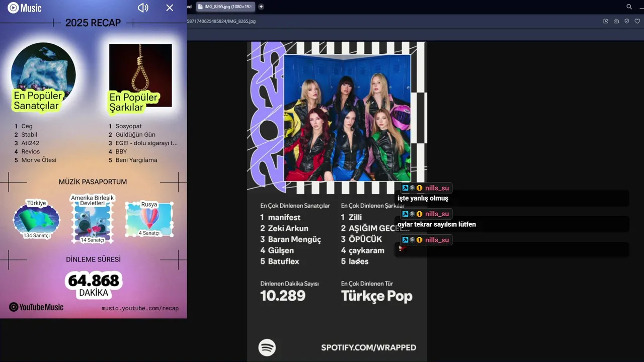Image resolution: width=644 pixels, height=362 pixels.
Task: Select song 'Sosyopat' in list
Action: click(x=129, y=126)
